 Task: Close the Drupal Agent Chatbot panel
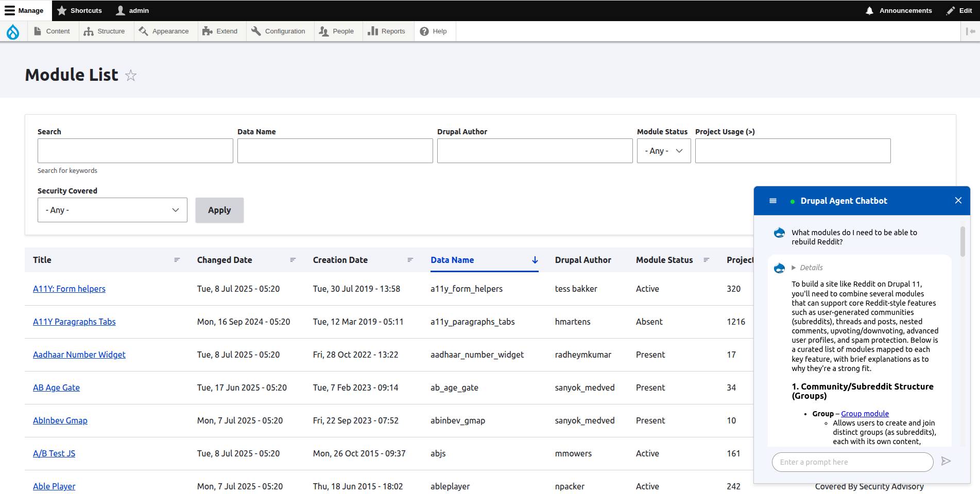(958, 201)
